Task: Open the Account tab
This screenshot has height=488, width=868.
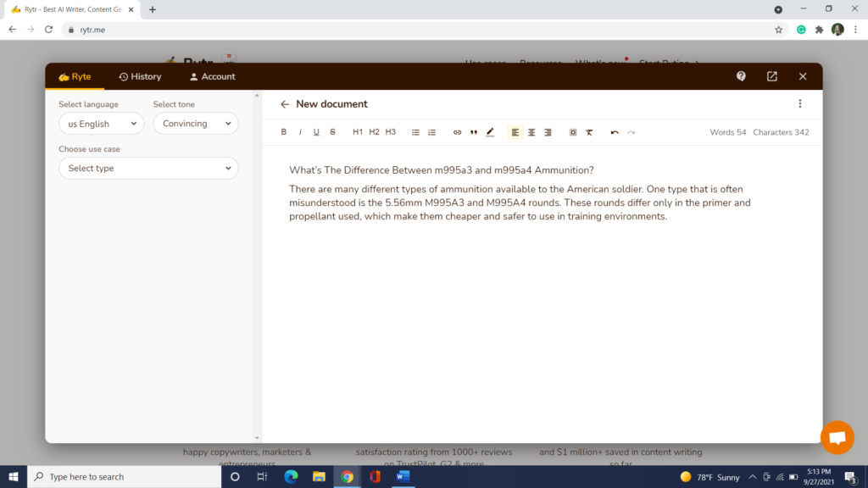Action: [212, 76]
